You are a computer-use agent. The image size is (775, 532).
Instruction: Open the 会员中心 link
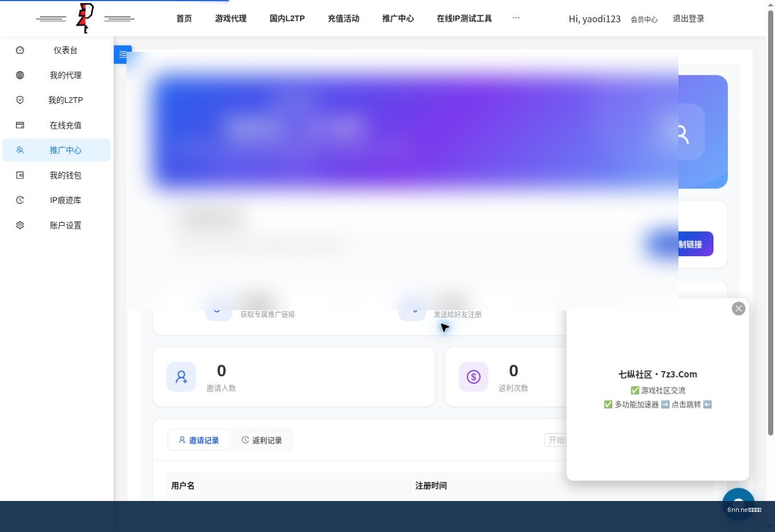tap(644, 20)
